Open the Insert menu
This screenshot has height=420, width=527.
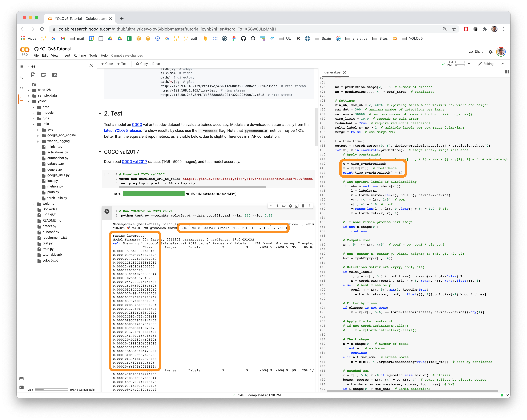point(66,56)
